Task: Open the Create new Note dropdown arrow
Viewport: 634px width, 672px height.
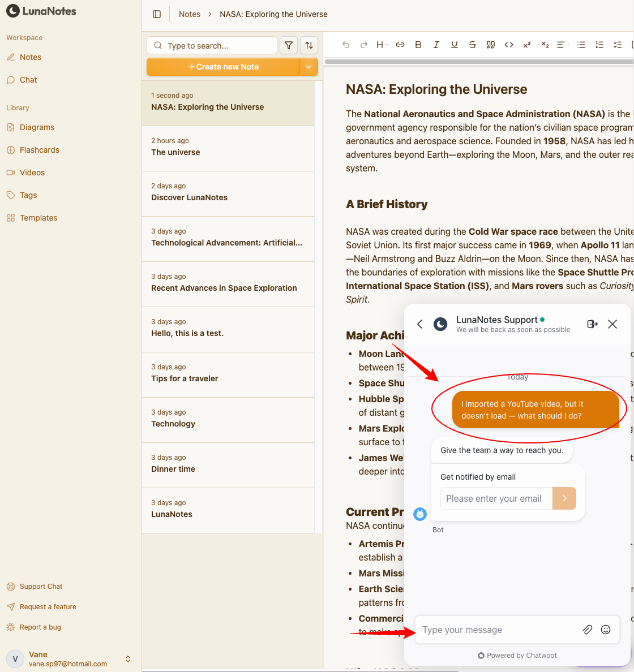Action: pyautogui.click(x=309, y=67)
